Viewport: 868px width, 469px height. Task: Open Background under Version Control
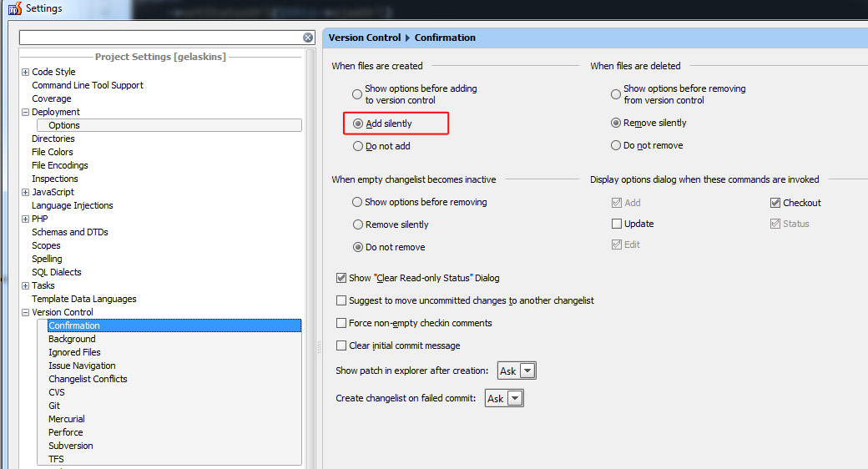click(x=72, y=339)
